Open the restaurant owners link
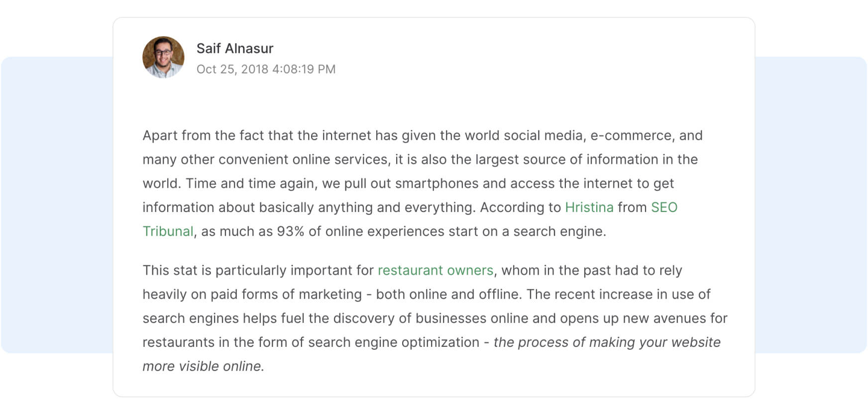Screen dimensions: 868x418 (435, 270)
